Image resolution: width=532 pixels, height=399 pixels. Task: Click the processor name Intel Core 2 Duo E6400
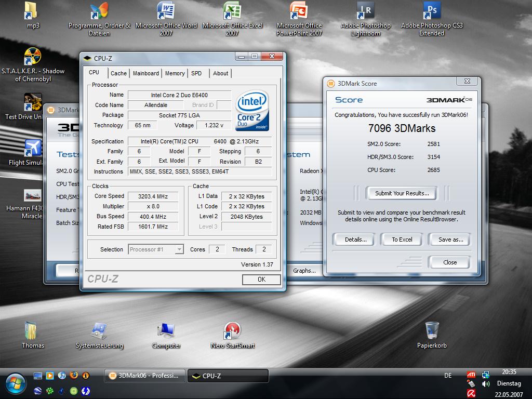pos(179,95)
